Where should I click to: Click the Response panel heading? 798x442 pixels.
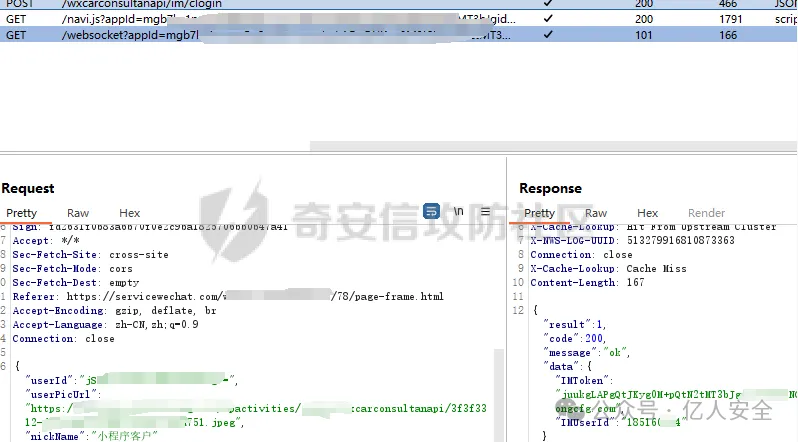click(x=550, y=188)
